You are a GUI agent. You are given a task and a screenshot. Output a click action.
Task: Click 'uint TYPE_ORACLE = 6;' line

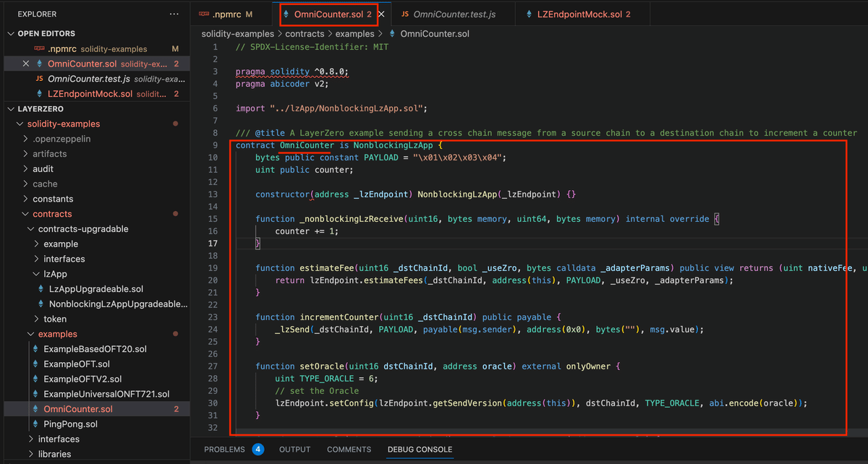tap(326, 379)
